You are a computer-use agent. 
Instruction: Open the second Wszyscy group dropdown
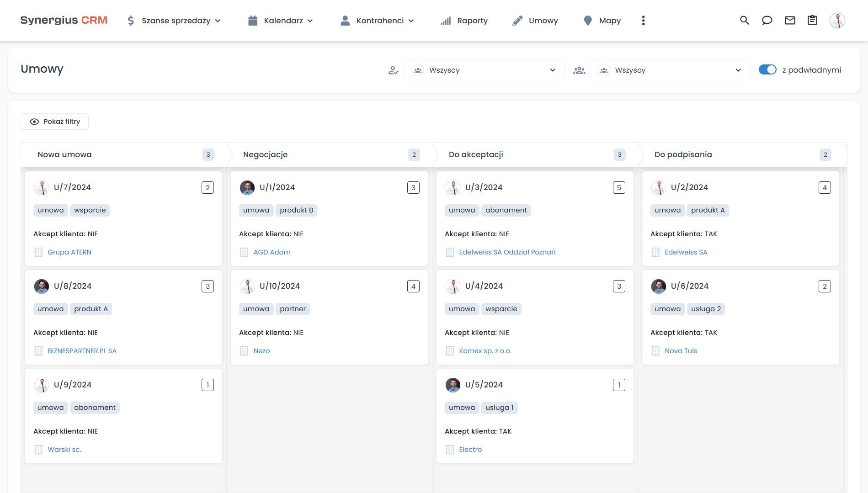pyautogui.click(x=670, y=70)
